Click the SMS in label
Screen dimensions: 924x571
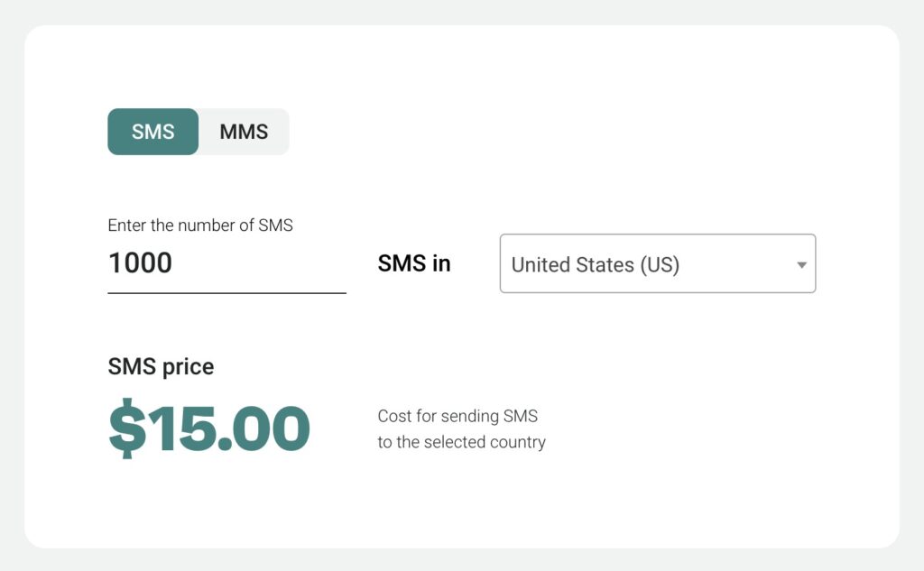pos(413,263)
